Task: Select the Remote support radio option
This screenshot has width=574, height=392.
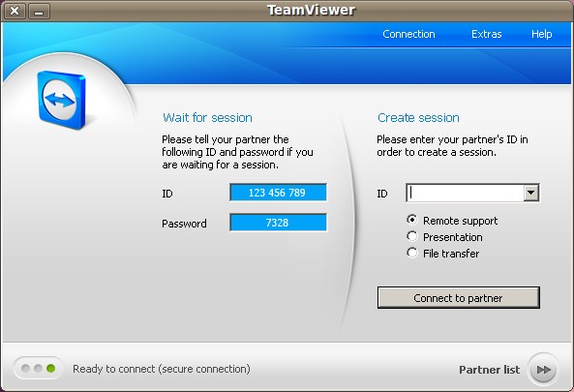Action: tap(411, 220)
